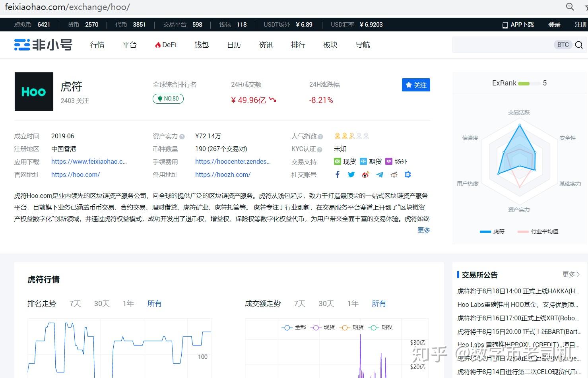Click the 非小号 site logo

pos(43,45)
